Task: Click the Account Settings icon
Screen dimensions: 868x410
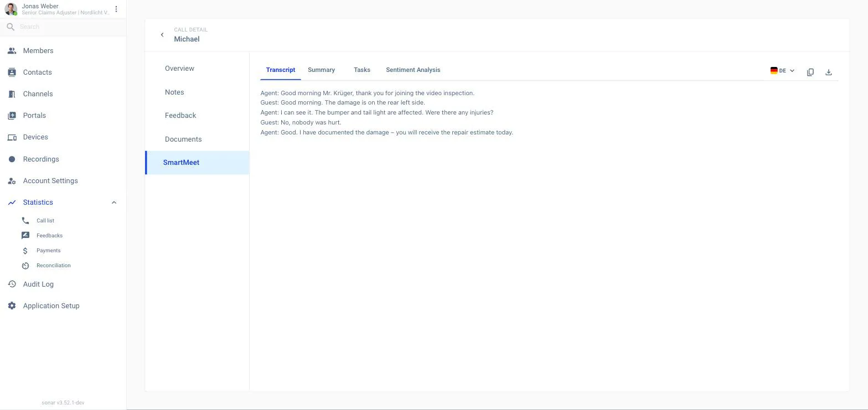Action: 12,181
